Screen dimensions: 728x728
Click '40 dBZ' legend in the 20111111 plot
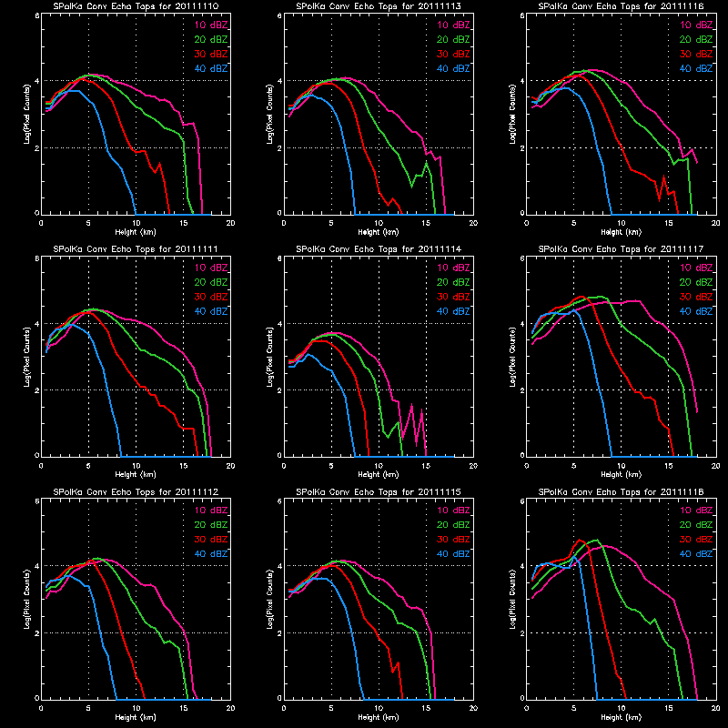[211, 311]
